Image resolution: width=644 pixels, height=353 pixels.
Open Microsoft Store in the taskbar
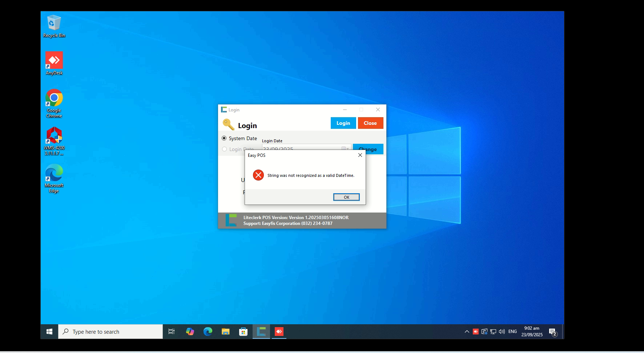(x=243, y=332)
